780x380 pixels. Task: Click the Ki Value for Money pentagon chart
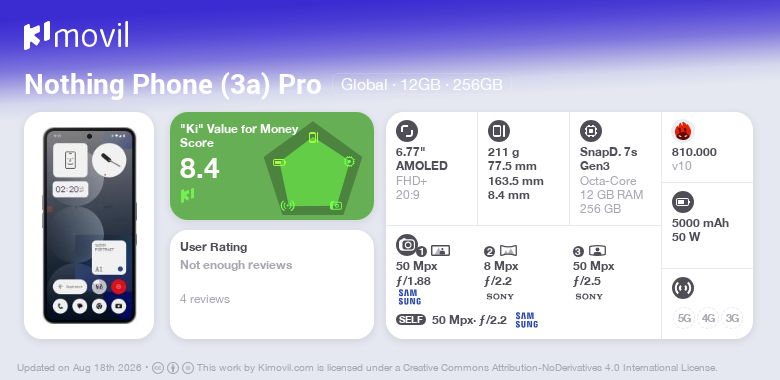(x=313, y=168)
